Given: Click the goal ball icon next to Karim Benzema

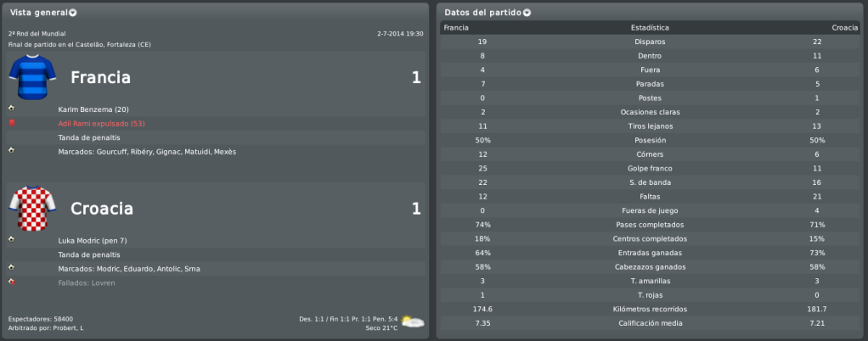Looking at the screenshot, I should coord(12,109).
